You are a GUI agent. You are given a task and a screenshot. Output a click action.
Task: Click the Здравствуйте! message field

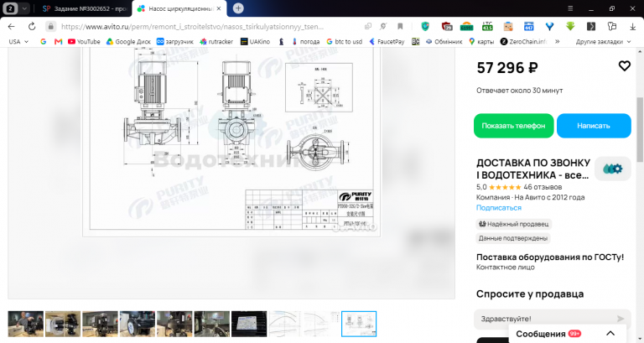546,319
